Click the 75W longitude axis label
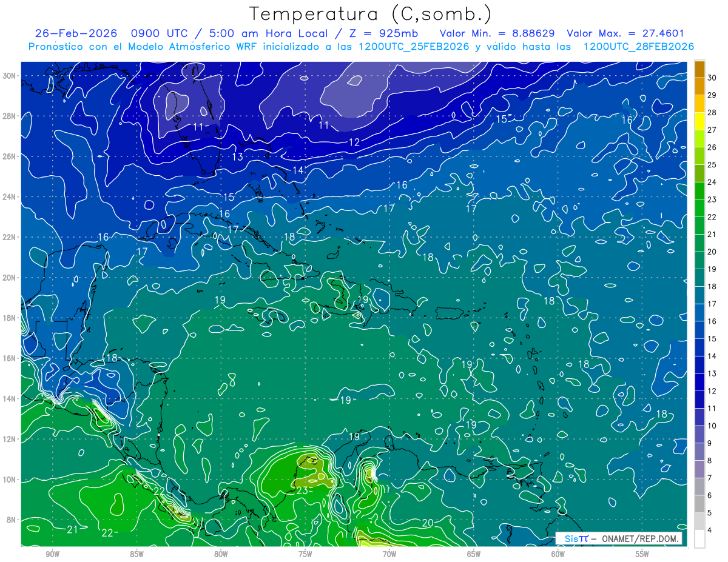728x562 pixels. click(x=305, y=554)
